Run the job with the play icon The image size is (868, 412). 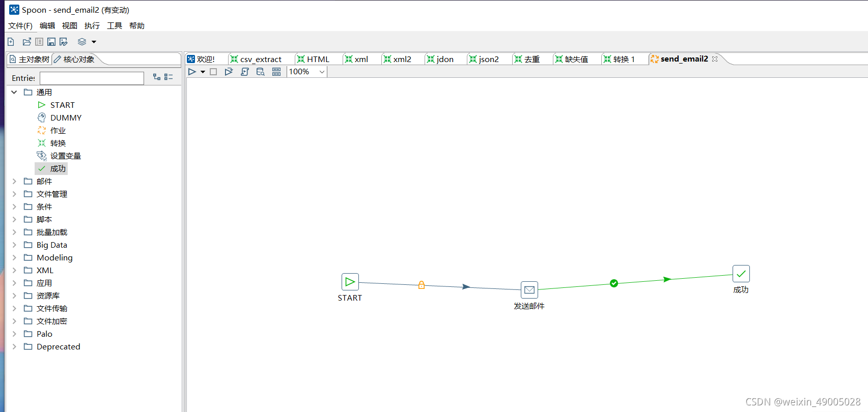[192, 72]
